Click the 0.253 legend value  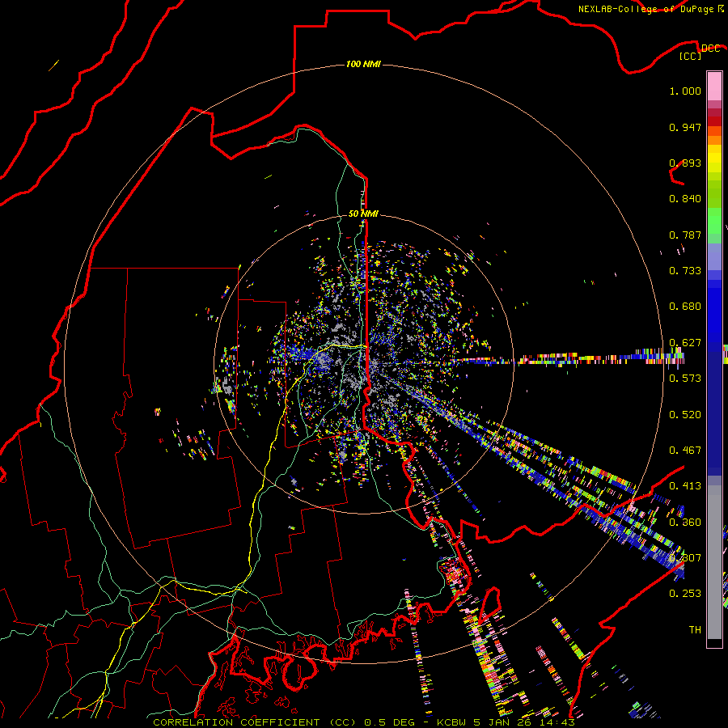[x=685, y=594]
